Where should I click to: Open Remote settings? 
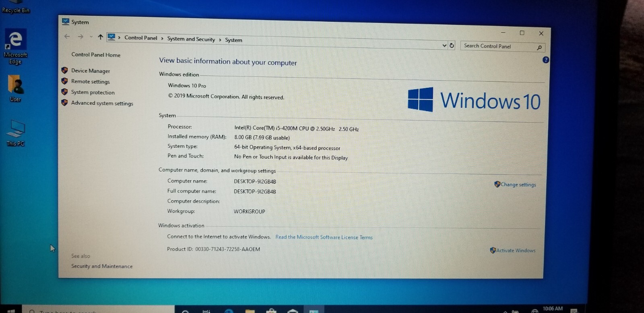pos(91,81)
